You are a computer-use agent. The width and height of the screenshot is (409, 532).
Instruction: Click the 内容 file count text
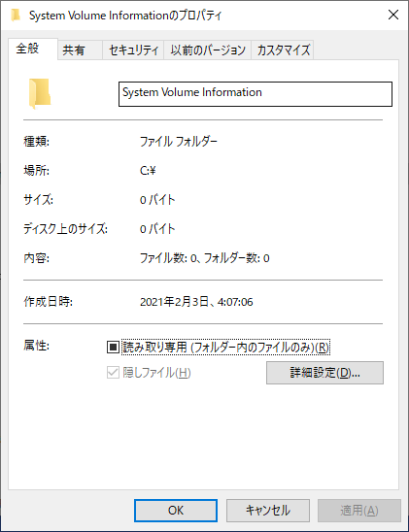point(205,258)
